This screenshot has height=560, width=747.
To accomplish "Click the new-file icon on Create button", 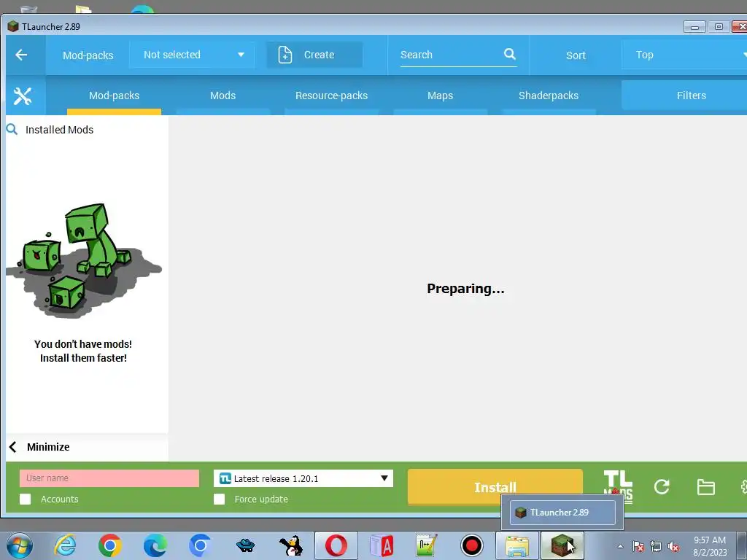I will tap(285, 55).
